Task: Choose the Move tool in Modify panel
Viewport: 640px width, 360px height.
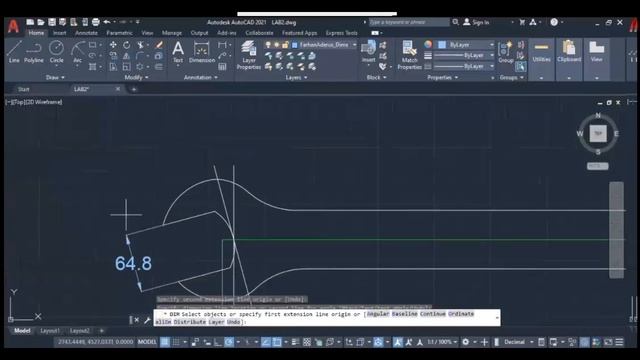Action: click(x=113, y=45)
